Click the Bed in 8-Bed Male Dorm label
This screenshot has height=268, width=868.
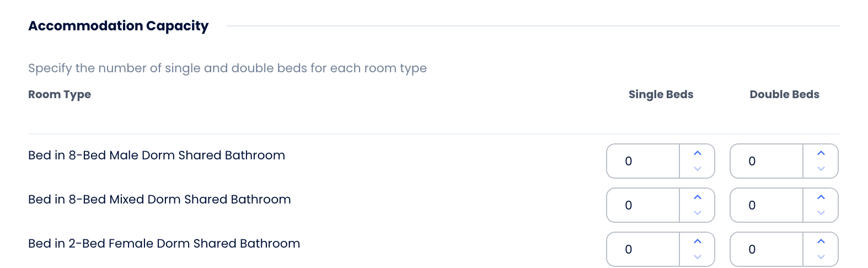tap(157, 156)
